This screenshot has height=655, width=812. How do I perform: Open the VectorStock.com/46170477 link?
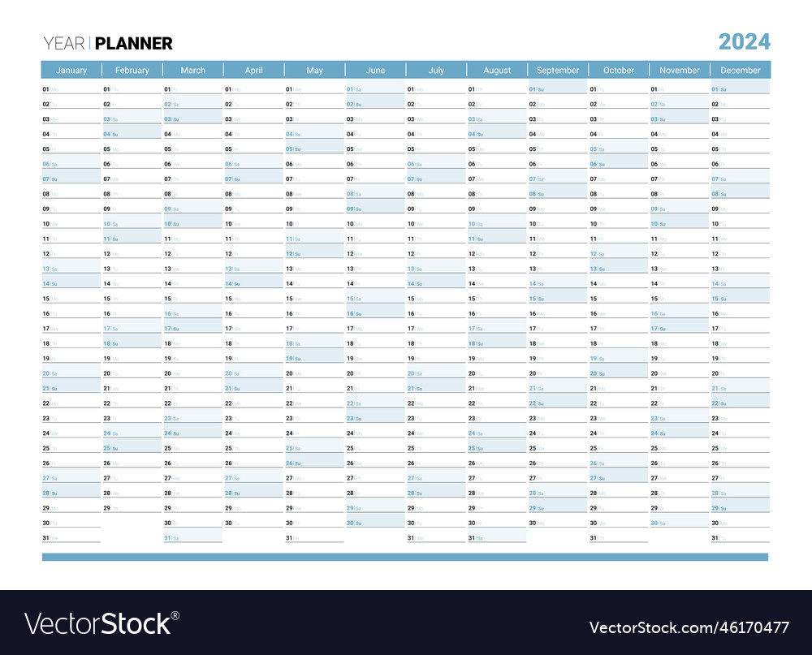click(689, 627)
